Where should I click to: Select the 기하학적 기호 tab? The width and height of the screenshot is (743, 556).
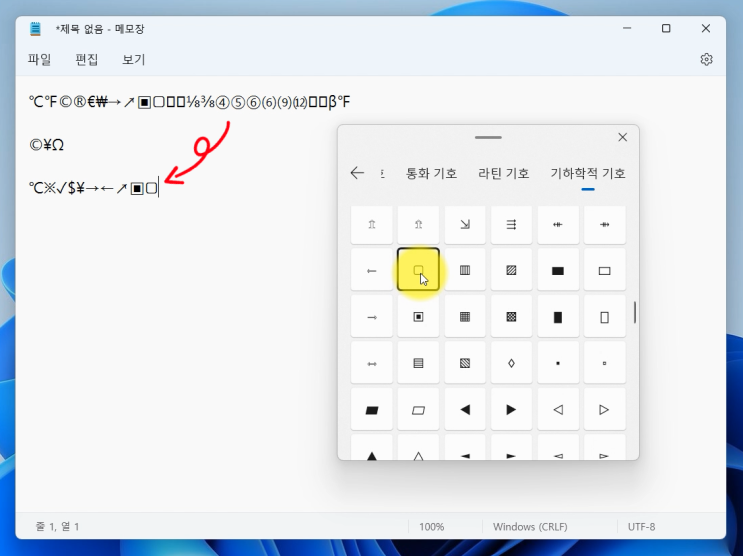(588, 173)
